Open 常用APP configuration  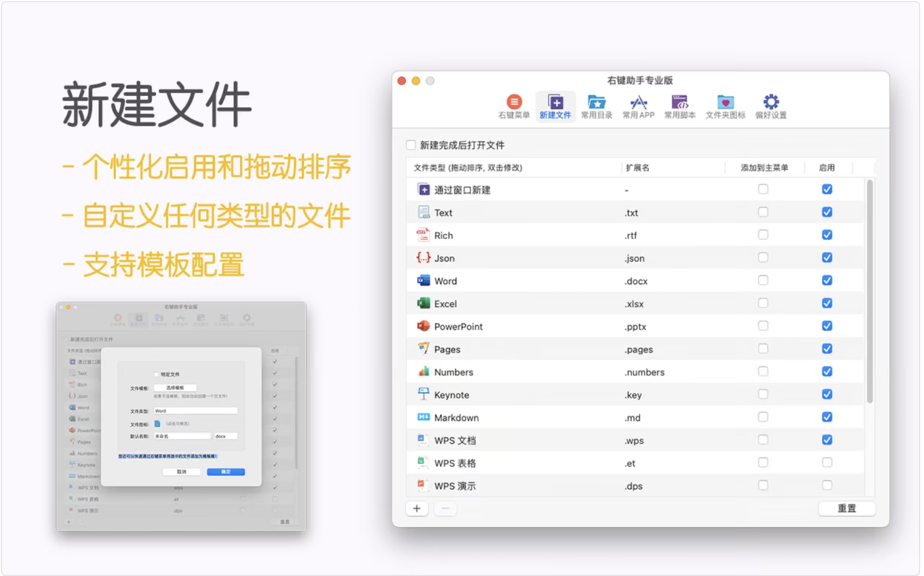pyautogui.click(x=638, y=105)
